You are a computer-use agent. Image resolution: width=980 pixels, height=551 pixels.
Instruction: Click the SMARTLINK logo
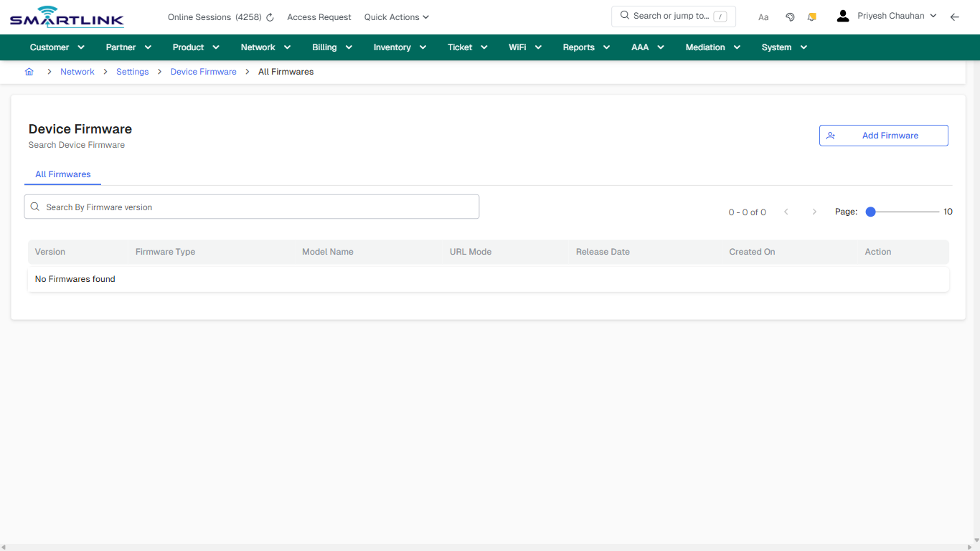tap(66, 17)
